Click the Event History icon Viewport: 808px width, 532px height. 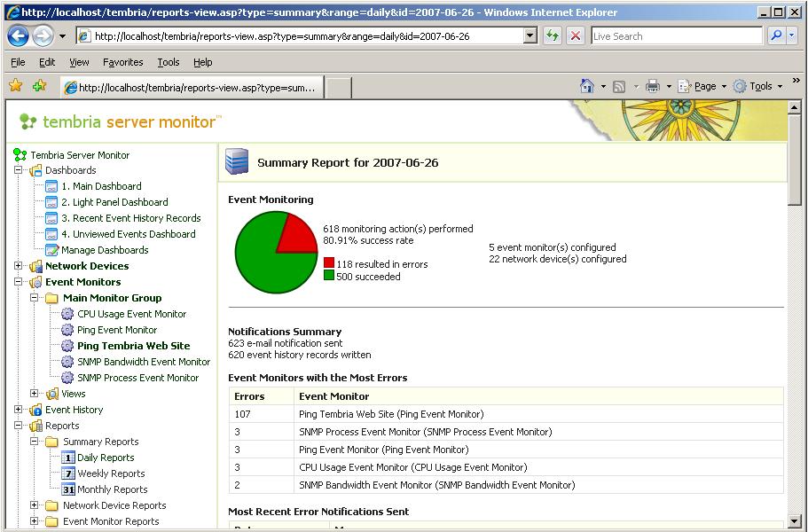35,410
